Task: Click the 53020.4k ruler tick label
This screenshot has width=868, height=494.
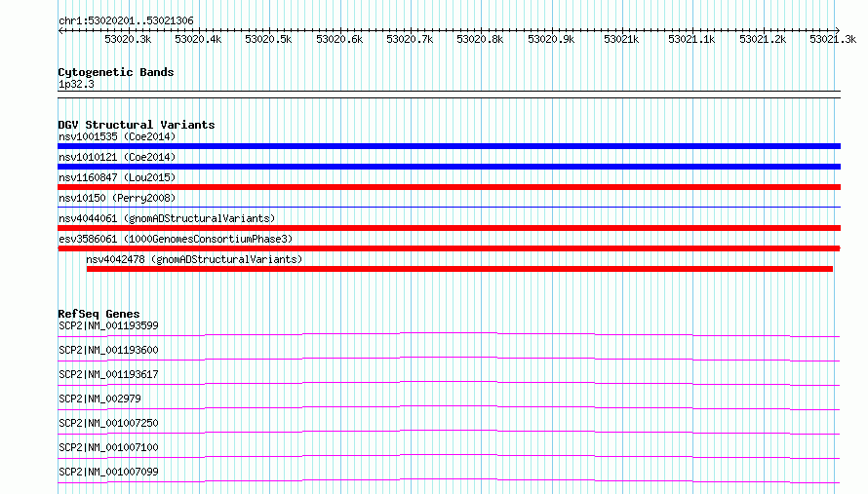Action: (x=198, y=39)
